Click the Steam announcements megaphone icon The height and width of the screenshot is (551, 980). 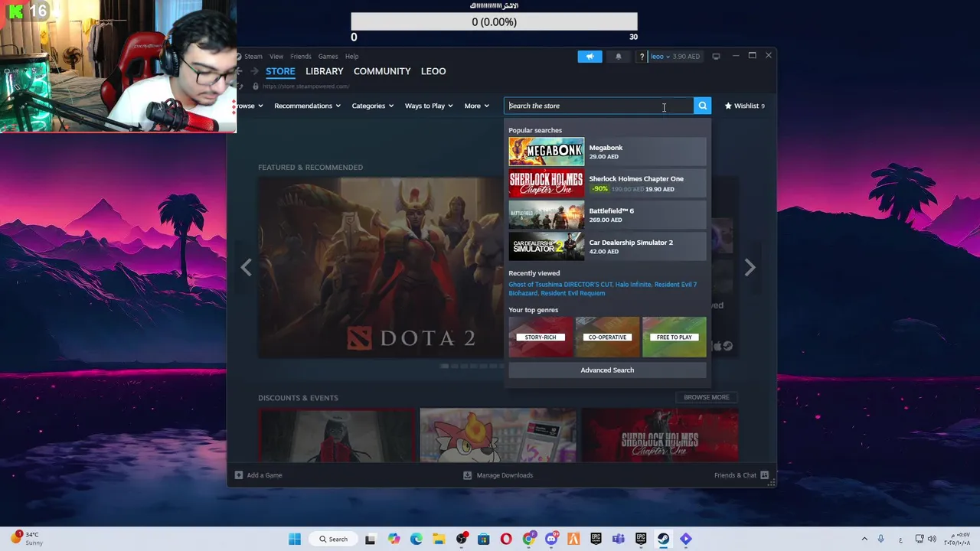[590, 57]
